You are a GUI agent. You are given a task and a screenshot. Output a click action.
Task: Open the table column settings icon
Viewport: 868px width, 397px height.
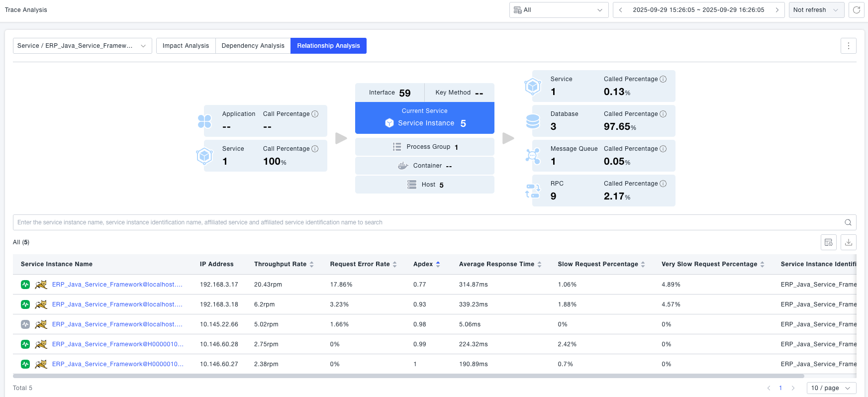pos(828,242)
